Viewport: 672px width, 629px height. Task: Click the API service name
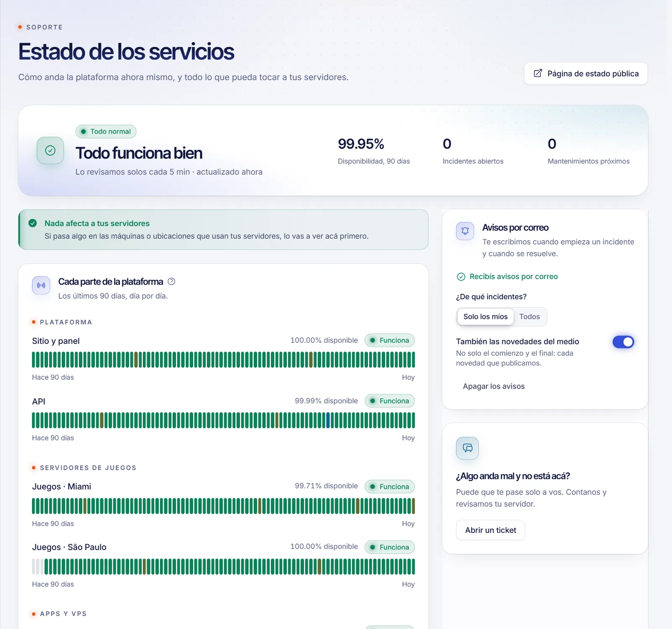pos(39,402)
